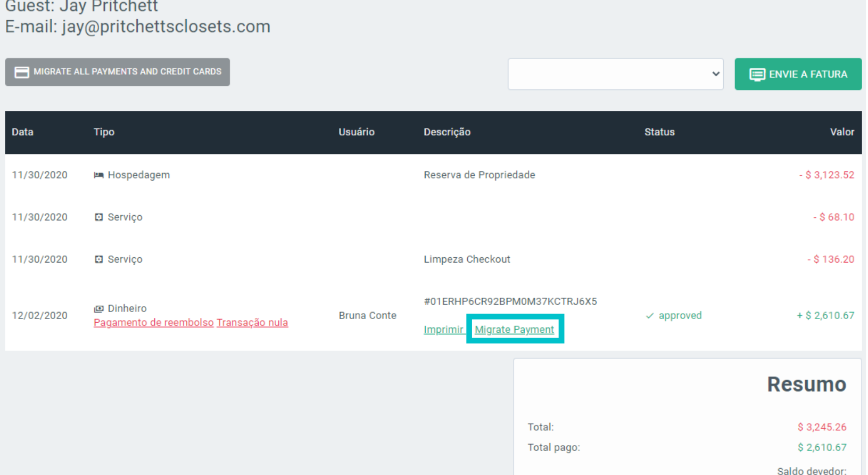Click the credit card icon on migrate button
This screenshot has width=868, height=475.
click(22, 72)
